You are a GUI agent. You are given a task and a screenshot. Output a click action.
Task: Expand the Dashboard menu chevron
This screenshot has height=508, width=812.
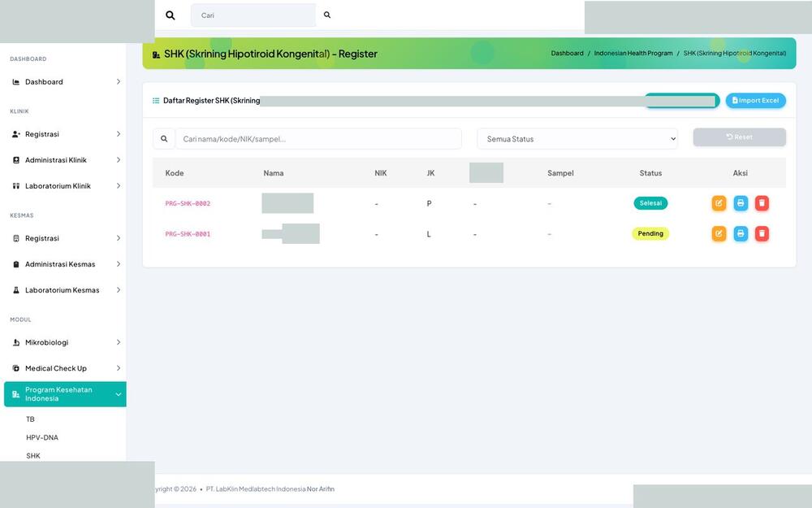118,82
